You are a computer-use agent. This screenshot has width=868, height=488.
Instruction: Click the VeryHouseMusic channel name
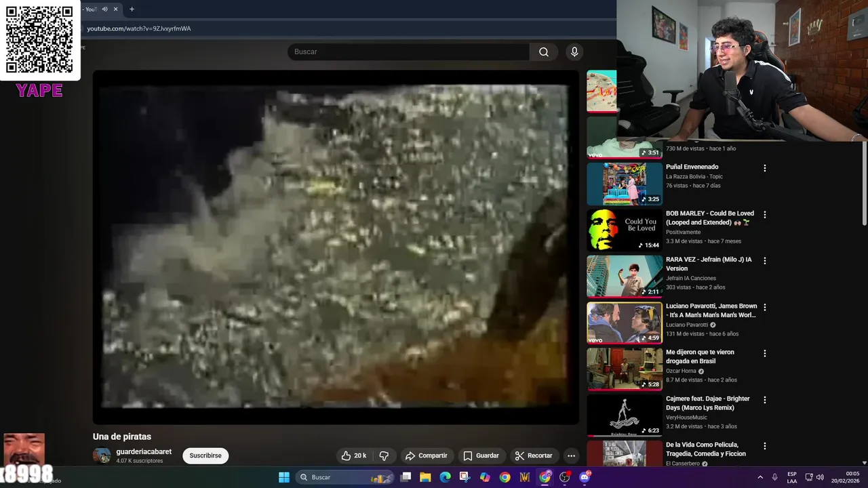[x=686, y=418]
